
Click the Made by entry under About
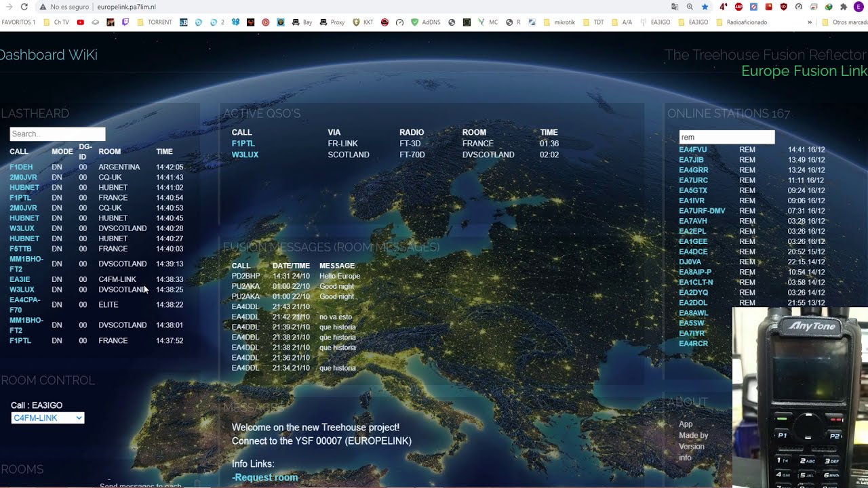[x=694, y=435]
